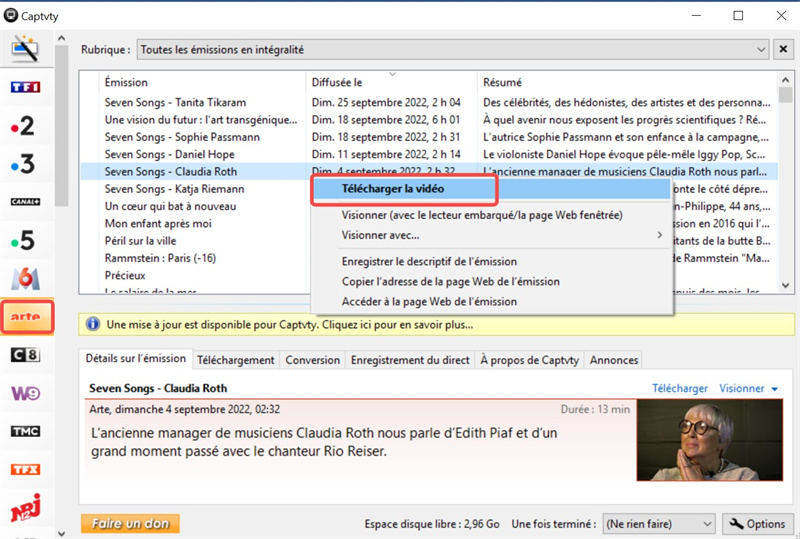Screen dimensions: 800x539
Task: Click the Visionner link in details
Action: [741, 388]
